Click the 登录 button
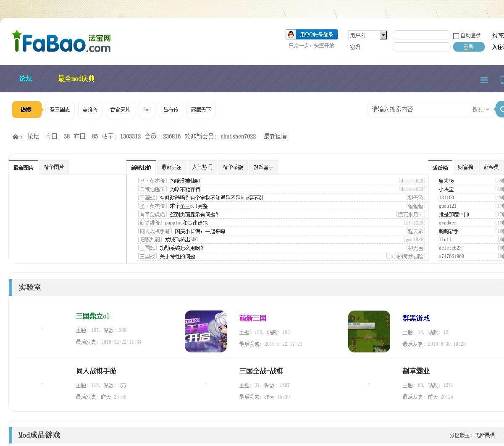This screenshot has width=504, height=446. (x=468, y=47)
